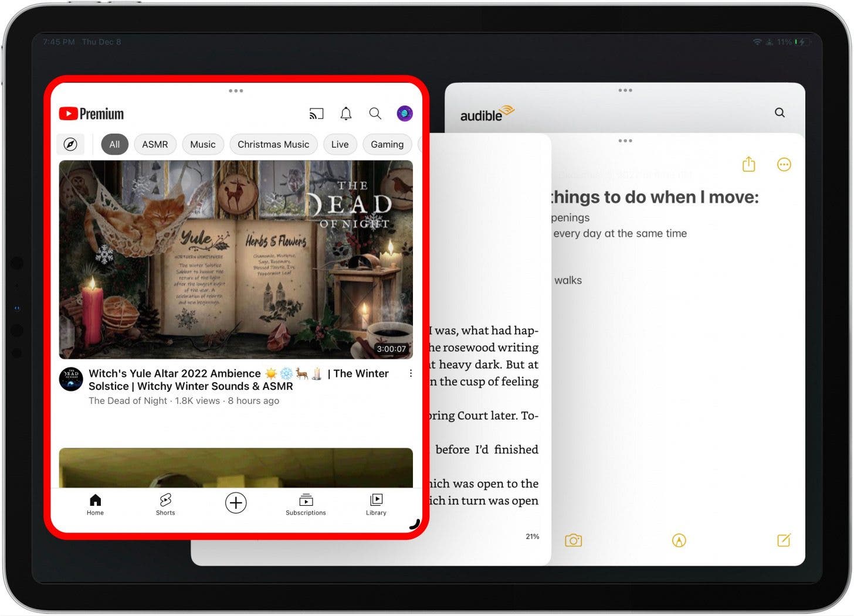
Task: Open the Library tab in YouTube
Action: (376, 504)
